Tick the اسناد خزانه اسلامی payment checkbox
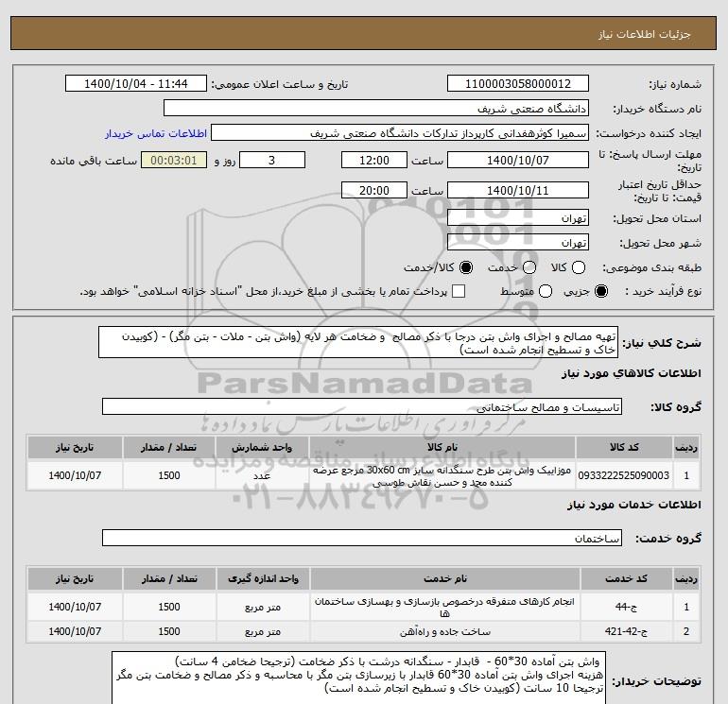The height and width of the screenshot is (704, 728). 459,291
